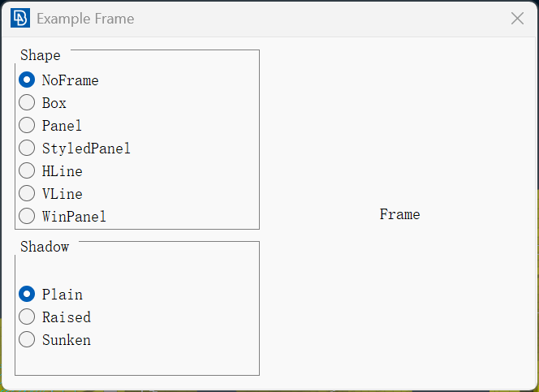Switch shape to VLine
This screenshot has width=539, height=392.
(x=51, y=193)
